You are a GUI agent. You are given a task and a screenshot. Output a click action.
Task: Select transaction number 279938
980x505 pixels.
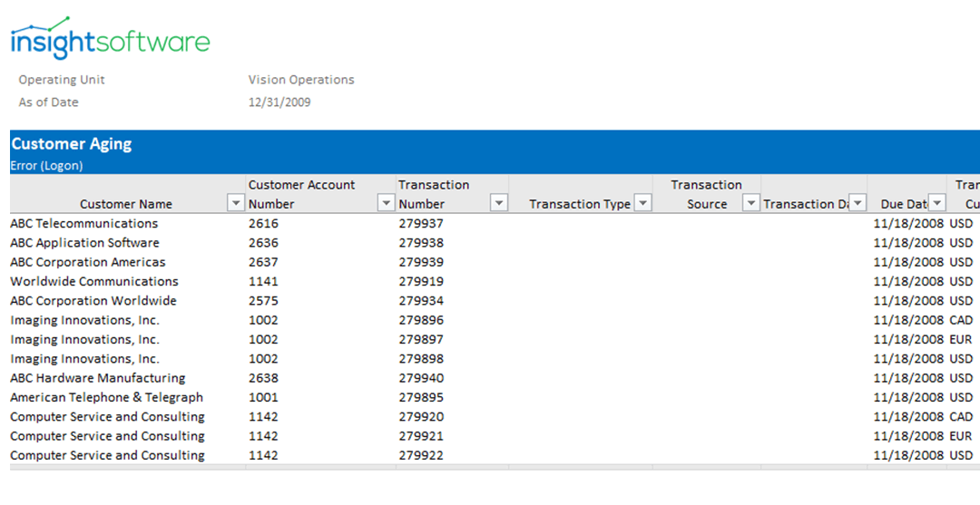click(421, 243)
